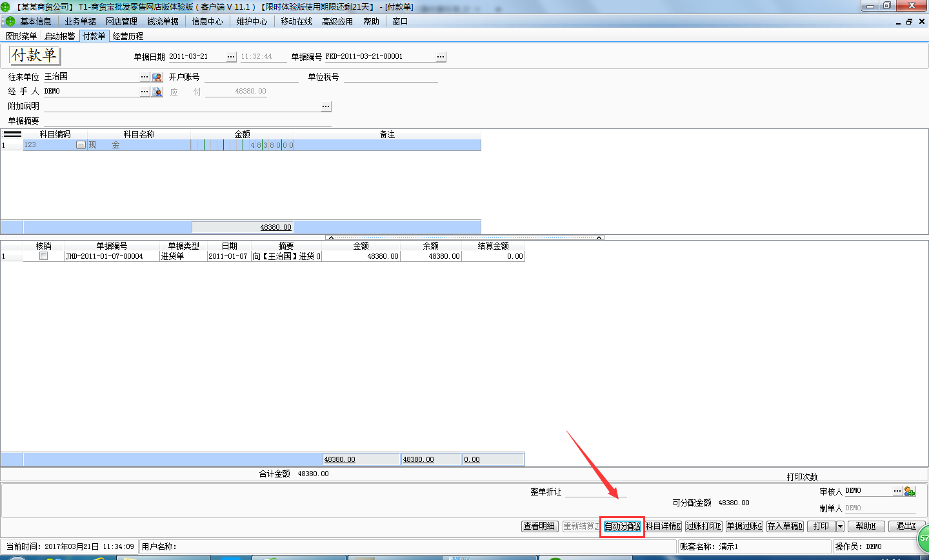
Task: Open the 科目编码 lookup button in row 1
Action: coord(81,145)
